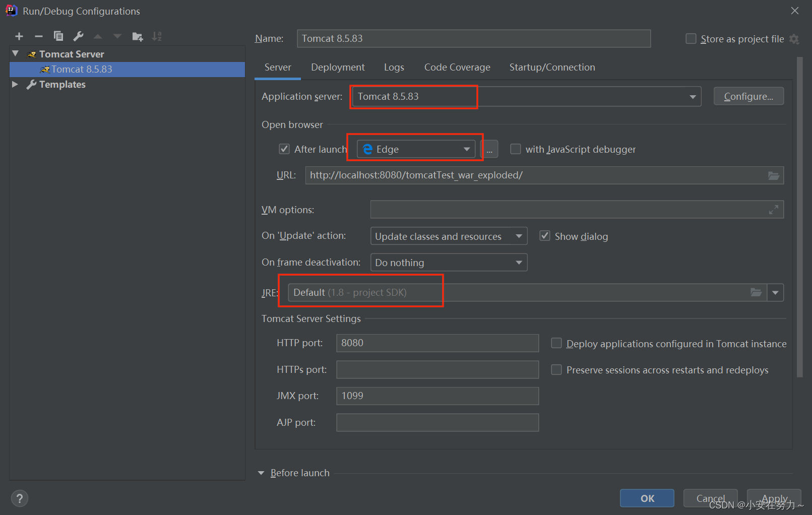Image resolution: width=812 pixels, height=515 pixels.
Task: Close the Run/Debug Configurations dialog
Action: point(795,11)
